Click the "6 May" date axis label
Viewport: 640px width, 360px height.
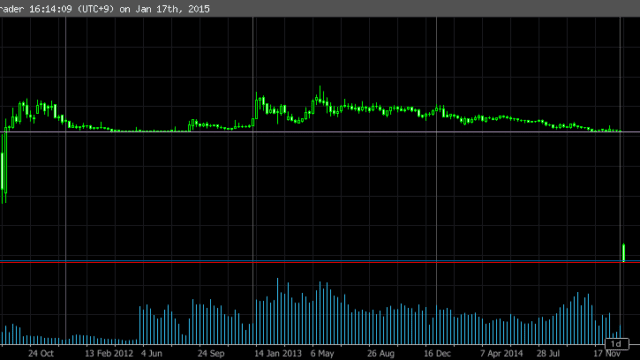(322, 353)
